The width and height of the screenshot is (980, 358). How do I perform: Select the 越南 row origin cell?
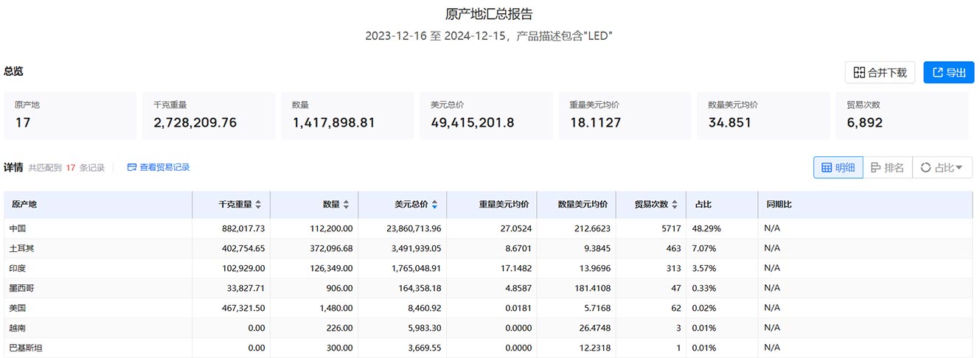(98, 328)
